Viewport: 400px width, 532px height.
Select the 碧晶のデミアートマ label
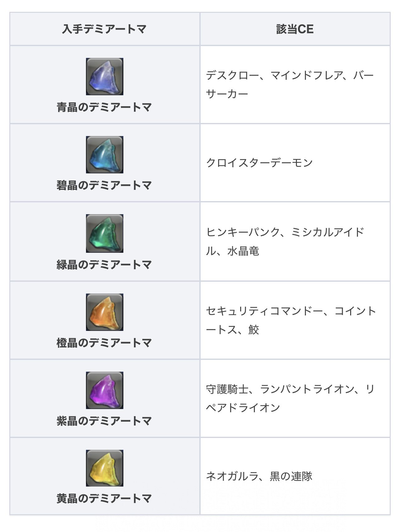coord(104,186)
